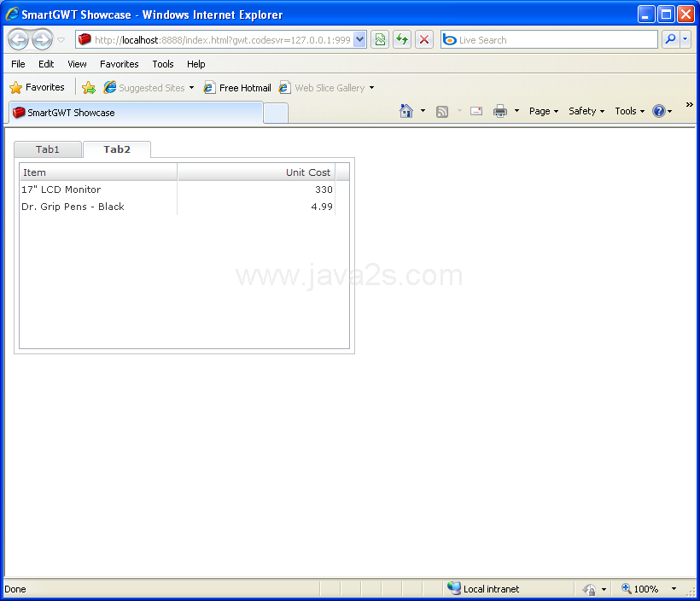The image size is (700, 601).
Task: Select the Dr. Grip Pens - Black row
Action: (x=178, y=207)
